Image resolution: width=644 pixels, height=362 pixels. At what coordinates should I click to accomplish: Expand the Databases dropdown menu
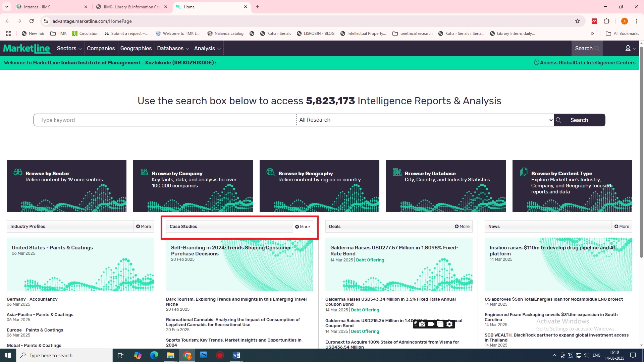[x=173, y=49]
